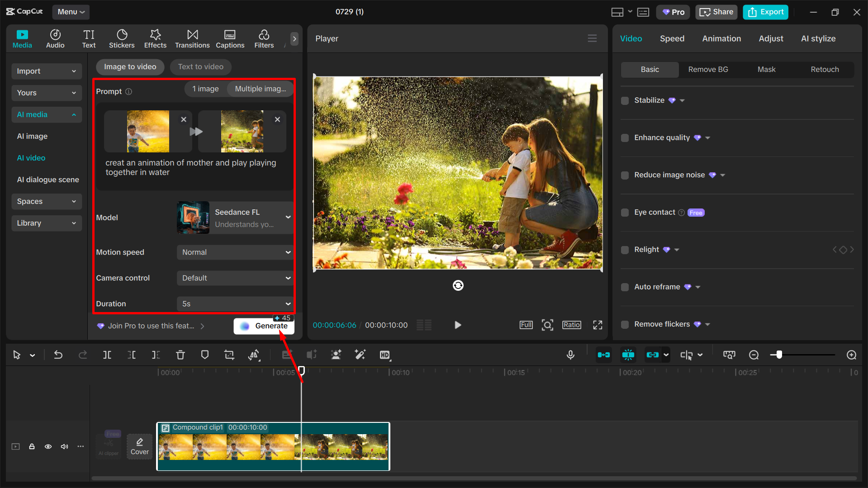
Task: Switch to the Text to video tab
Action: click(x=200, y=66)
